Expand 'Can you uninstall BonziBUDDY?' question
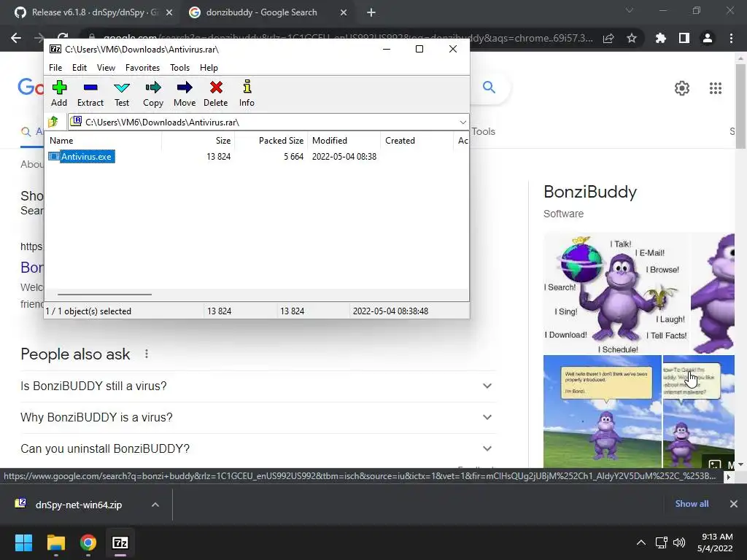 [258, 448]
